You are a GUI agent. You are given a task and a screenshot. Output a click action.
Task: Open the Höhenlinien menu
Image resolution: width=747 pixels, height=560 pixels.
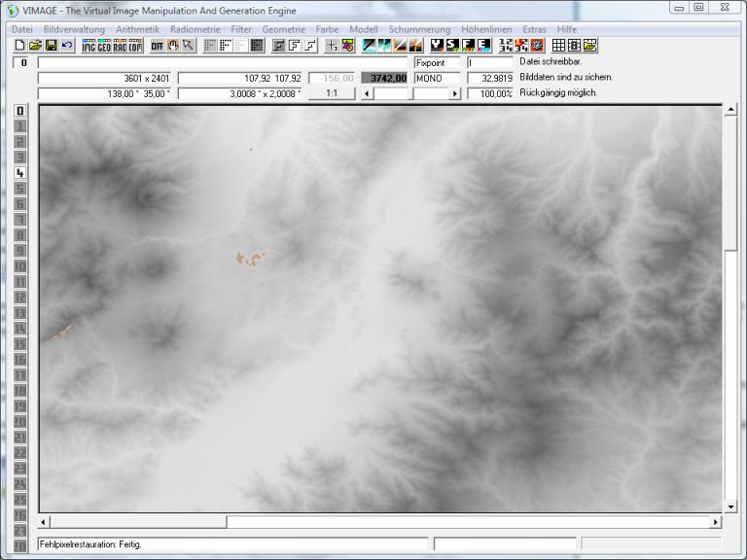486,30
